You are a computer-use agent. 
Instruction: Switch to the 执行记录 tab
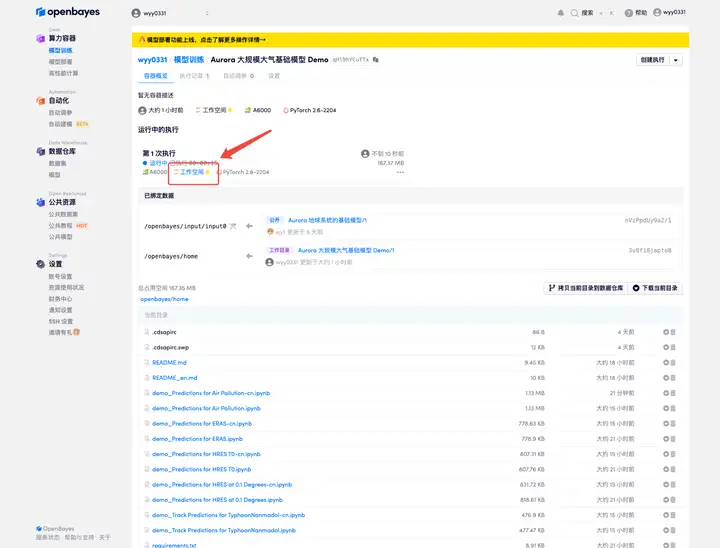[194, 76]
